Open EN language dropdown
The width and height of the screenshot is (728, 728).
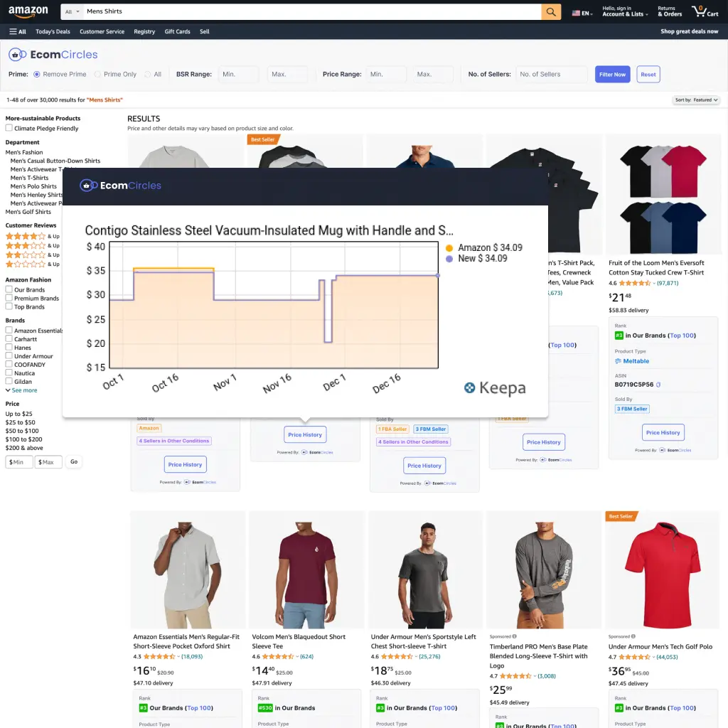coord(582,13)
